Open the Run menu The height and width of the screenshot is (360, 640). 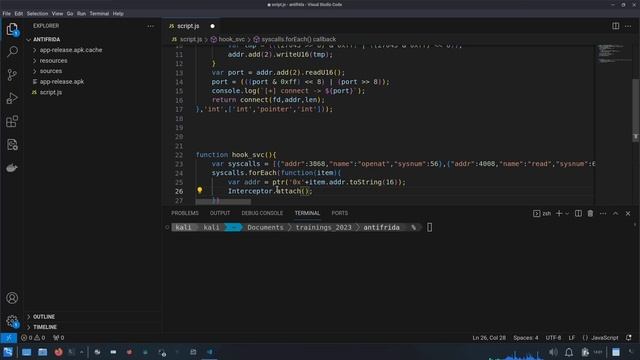[x=82, y=13]
